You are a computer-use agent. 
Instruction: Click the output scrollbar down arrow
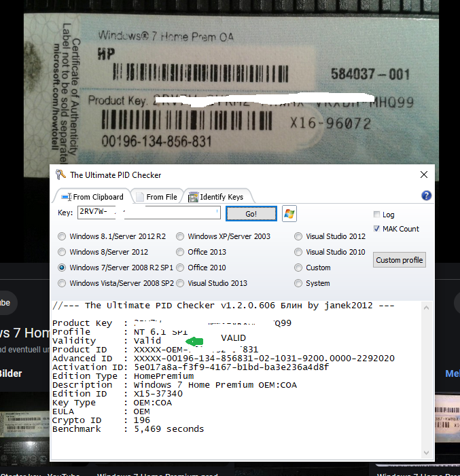coord(426,453)
